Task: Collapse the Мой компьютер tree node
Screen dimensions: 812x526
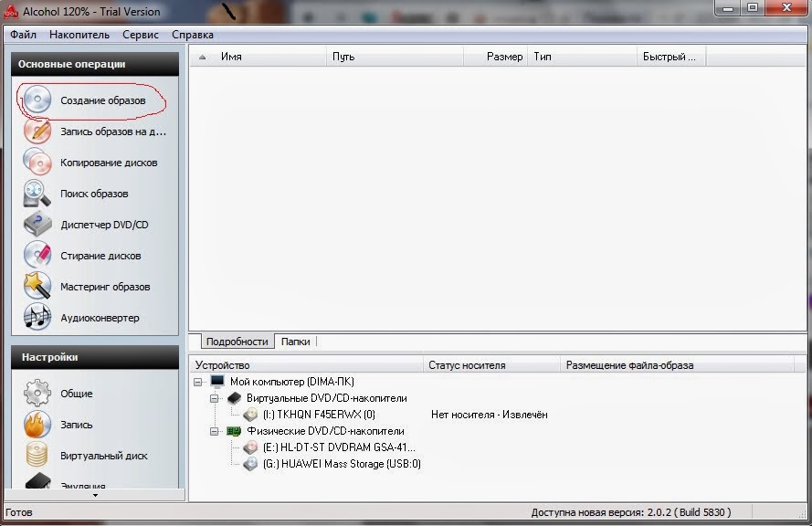Action: pyautogui.click(x=198, y=382)
